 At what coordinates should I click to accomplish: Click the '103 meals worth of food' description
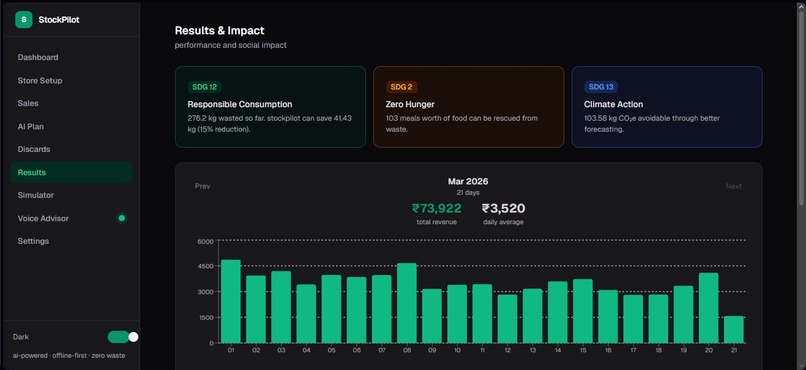click(462, 123)
